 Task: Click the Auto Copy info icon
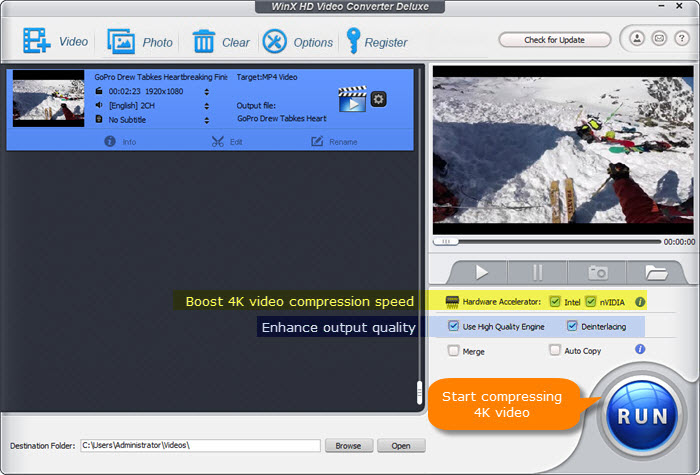pyautogui.click(x=640, y=349)
